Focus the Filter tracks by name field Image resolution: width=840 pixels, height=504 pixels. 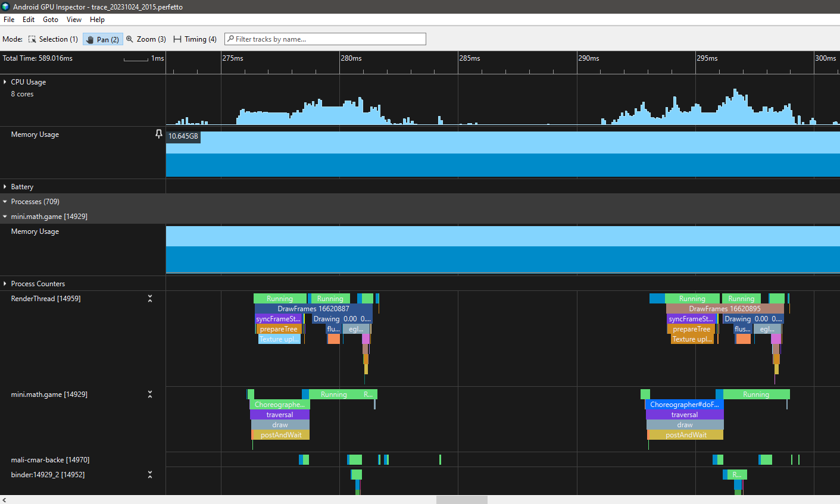[x=325, y=39]
